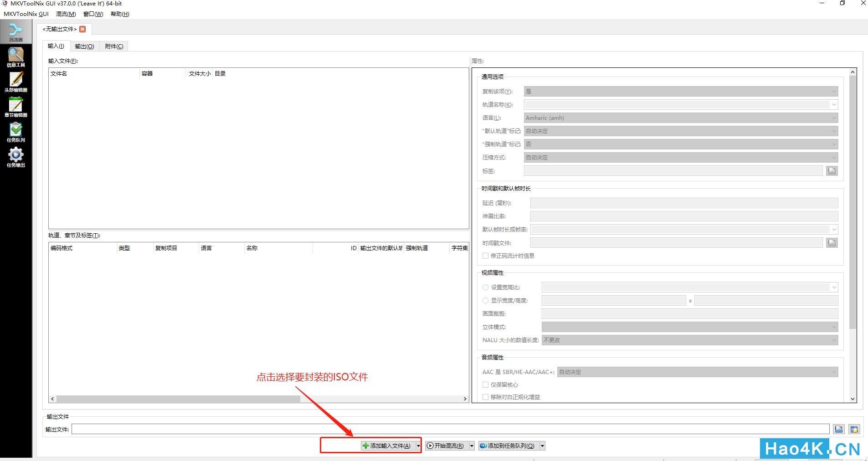
Task: Click the display width input field
Action: pyautogui.click(x=613, y=301)
